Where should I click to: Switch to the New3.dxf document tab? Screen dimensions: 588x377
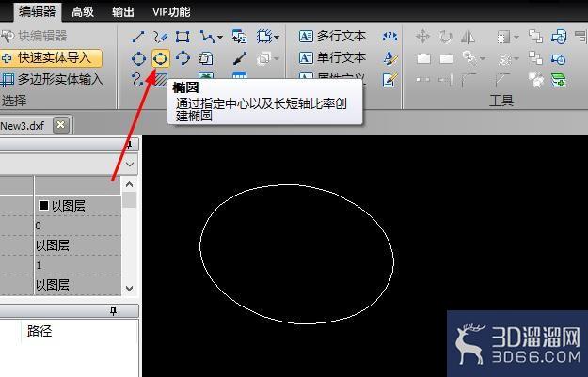point(23,126)
